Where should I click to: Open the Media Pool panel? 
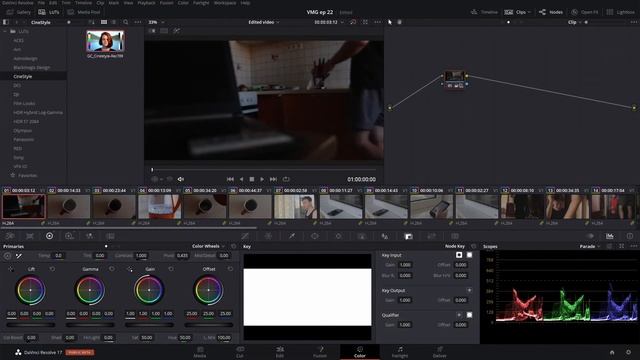coord(84,12)
